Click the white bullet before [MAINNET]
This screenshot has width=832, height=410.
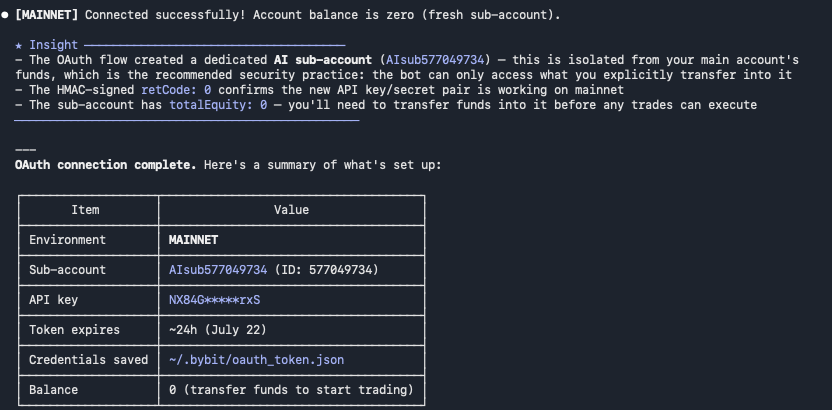coord(5,15)
